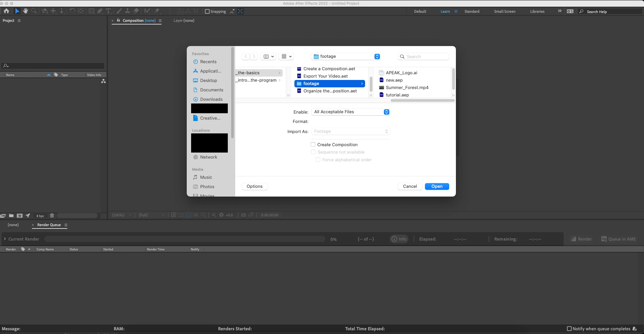The image size is (644, 334).
Task: Toggle the composition lock icon
Action: 118,20
